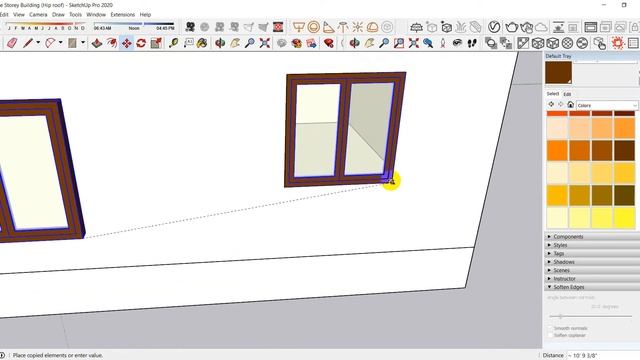Select the Walk footprints tool

coord(472,43)
